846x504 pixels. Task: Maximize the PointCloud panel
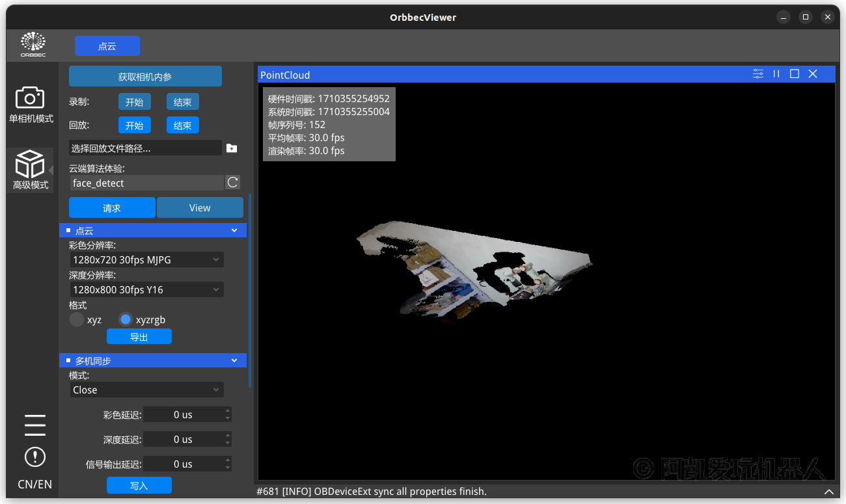pos(795,74)
